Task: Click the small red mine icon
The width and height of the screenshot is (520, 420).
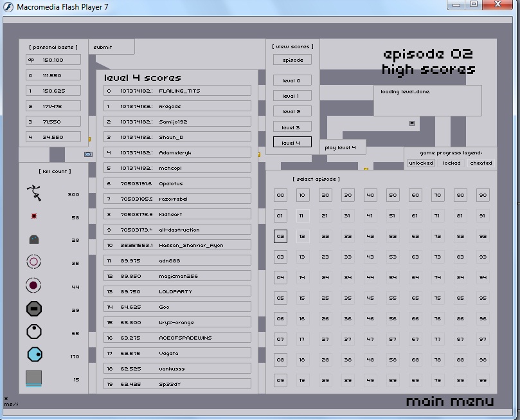Action: coord(34,217)
